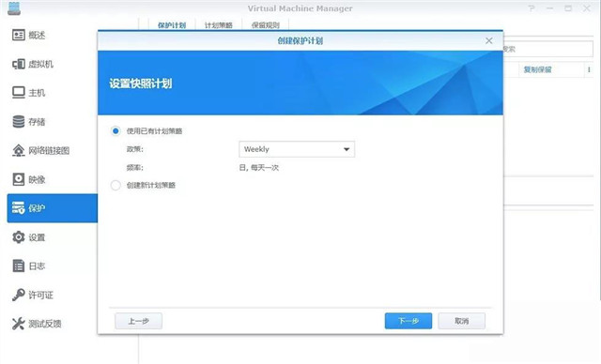This screenshot has width=601, height=364.
Task: Close the 创建保护计划 dialog
Action: 488,40
